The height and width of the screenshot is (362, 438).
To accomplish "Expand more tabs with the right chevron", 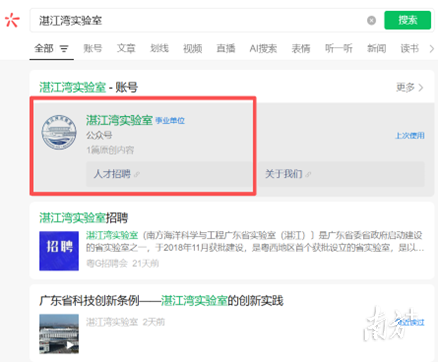I will click(432, 49).
